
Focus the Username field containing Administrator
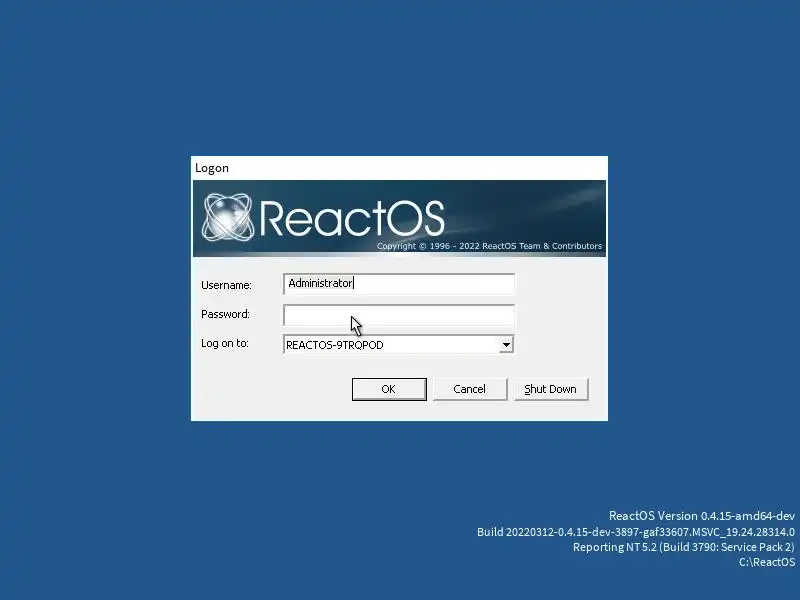click(399, 284)
